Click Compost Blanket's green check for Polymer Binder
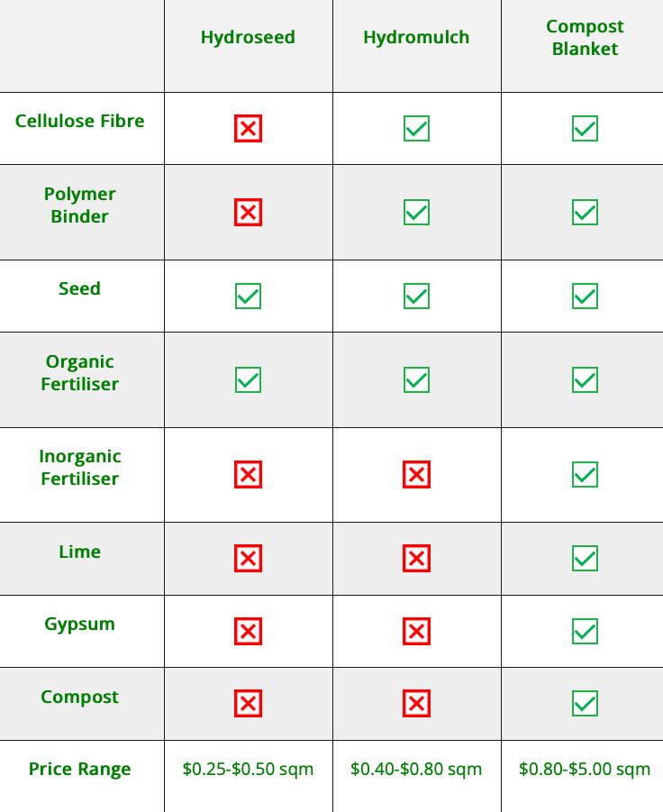Screen dimensions: 663x812 [x=585, y=213]
